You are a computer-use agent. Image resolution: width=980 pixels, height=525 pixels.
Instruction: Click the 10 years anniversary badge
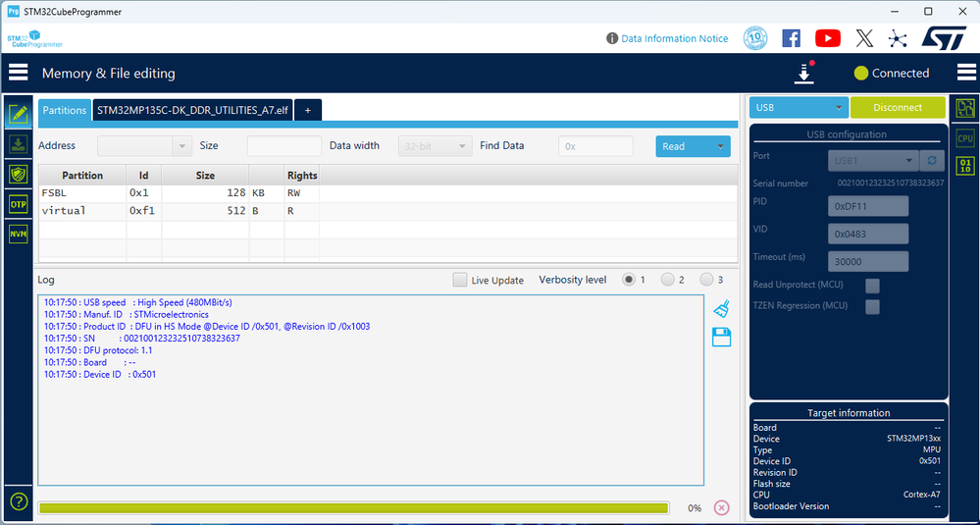point(755,38)
